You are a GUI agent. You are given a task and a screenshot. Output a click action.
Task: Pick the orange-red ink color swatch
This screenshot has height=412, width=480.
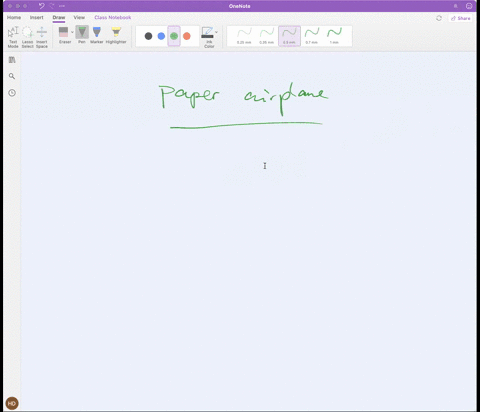pos(187,36)
